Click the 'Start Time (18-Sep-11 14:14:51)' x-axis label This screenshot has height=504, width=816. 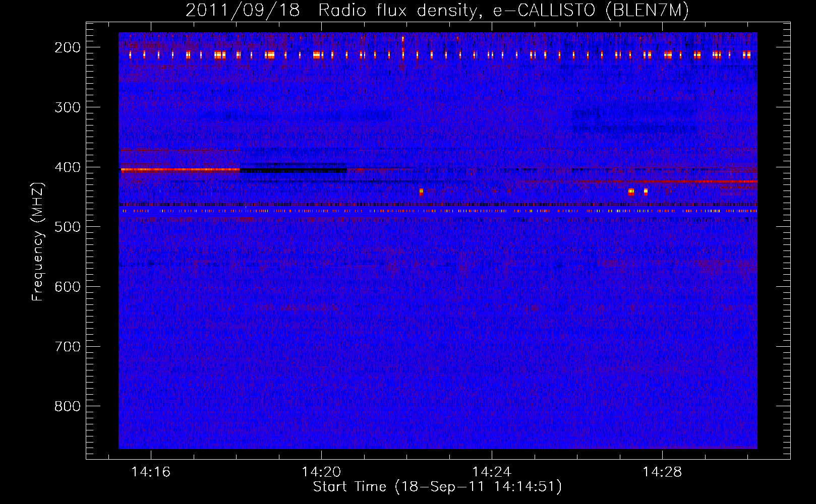pos(437,487)
